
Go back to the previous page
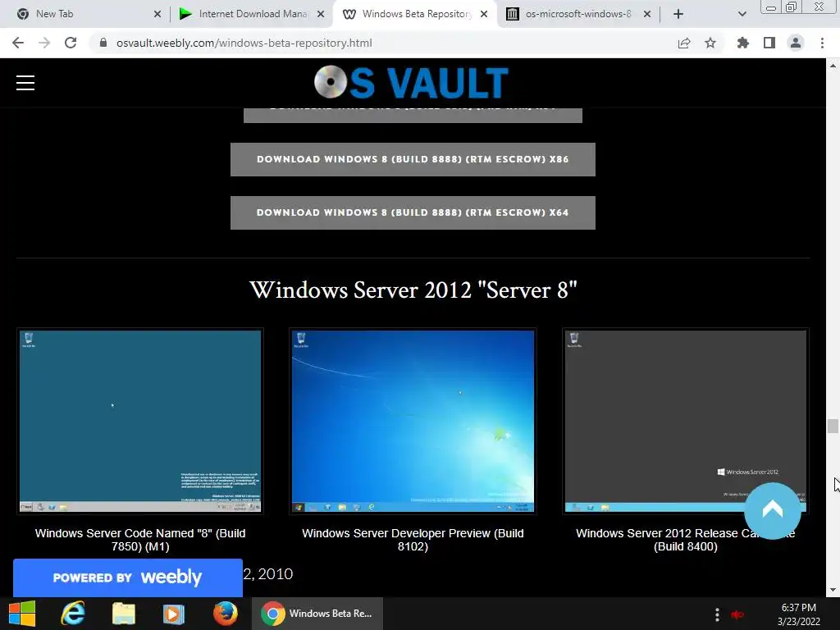(18, 43)
